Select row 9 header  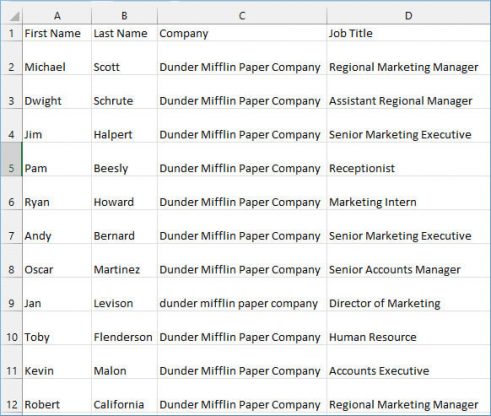[11, 294]
